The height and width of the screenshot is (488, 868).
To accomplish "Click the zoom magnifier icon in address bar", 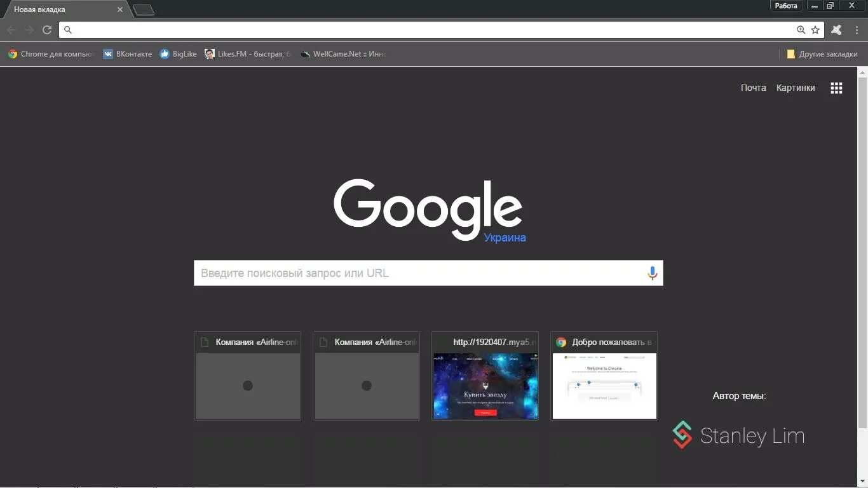I will pyautogui.click(x=801, y=30).
